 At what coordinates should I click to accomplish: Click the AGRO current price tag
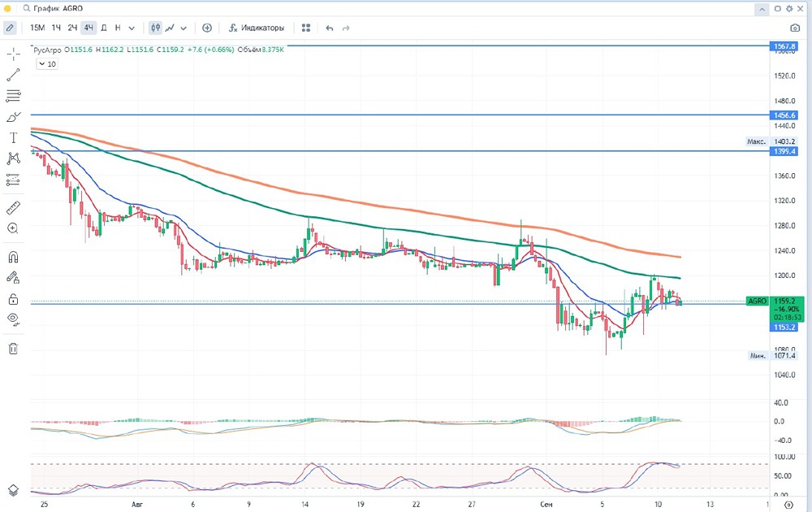(x=757, y=301)
